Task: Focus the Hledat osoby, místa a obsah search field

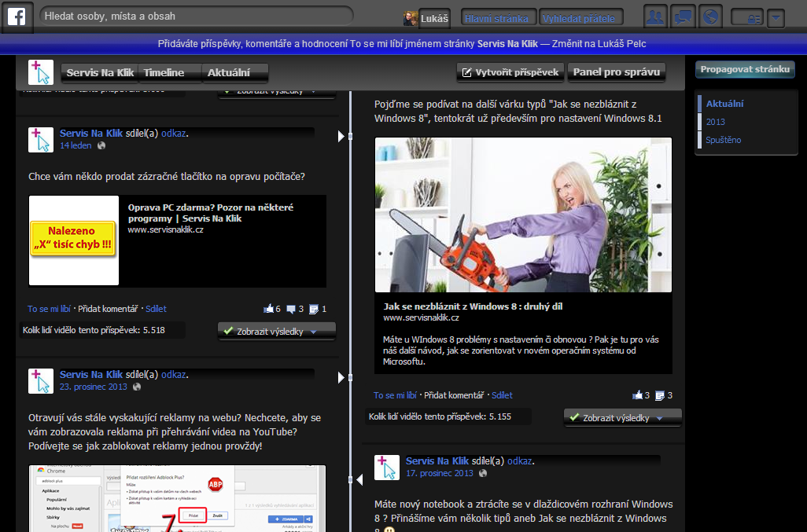Action: pyautogui.click(x=197, y=16)
